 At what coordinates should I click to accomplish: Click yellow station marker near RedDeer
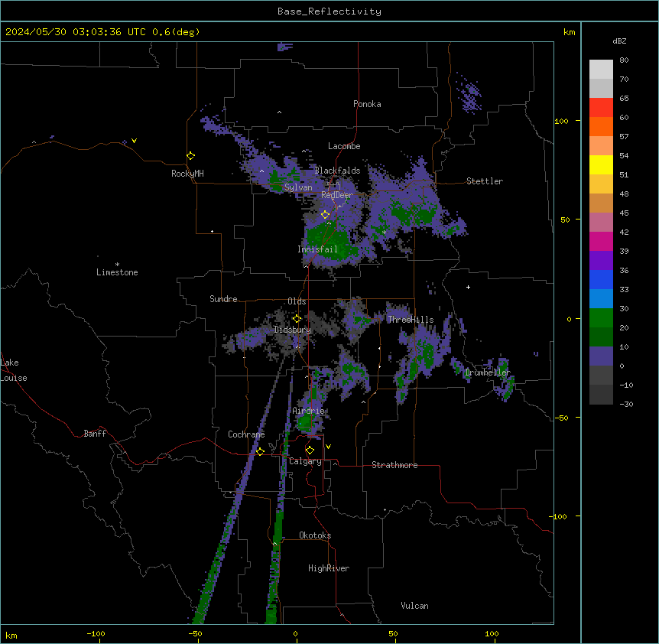pos(326,215)
